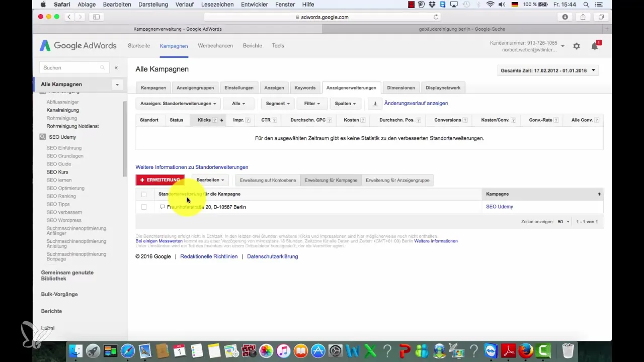
Task: Open the Segment dropdown
Action: (278, 104)
